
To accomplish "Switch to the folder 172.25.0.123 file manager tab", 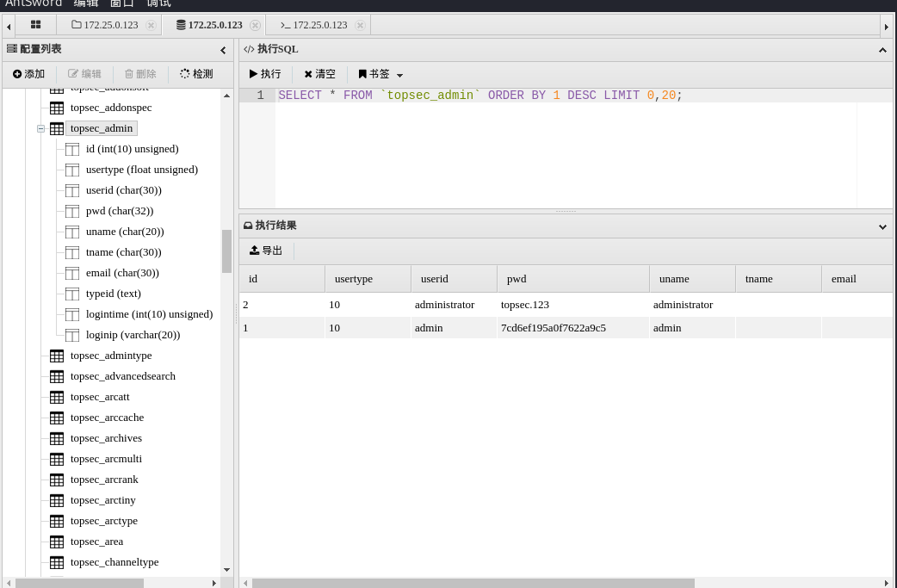I will [x=105, y=25].
